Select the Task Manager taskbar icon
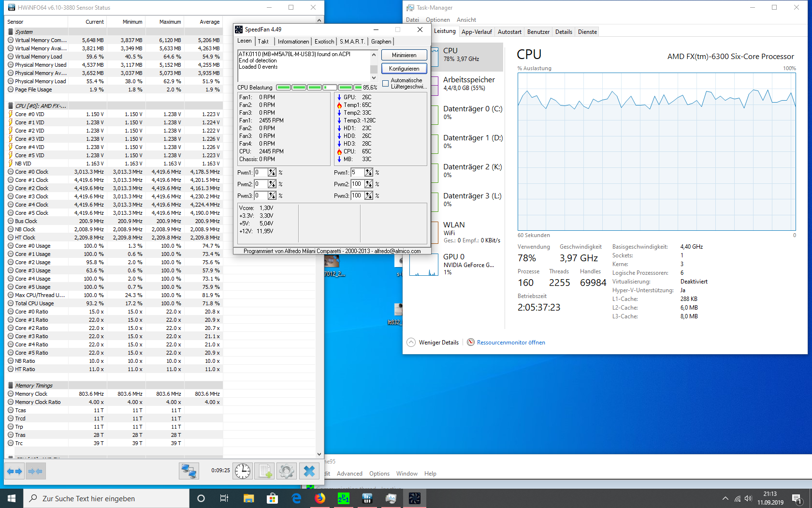The image size is (812, 508). [x=391, y=498]
